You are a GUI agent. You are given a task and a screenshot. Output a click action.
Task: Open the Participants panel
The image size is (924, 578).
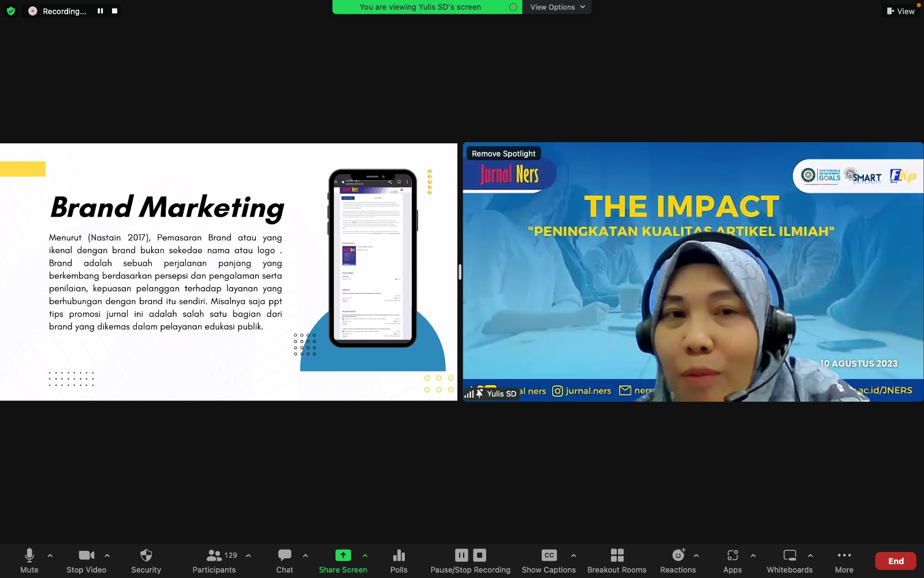point(214,555)
